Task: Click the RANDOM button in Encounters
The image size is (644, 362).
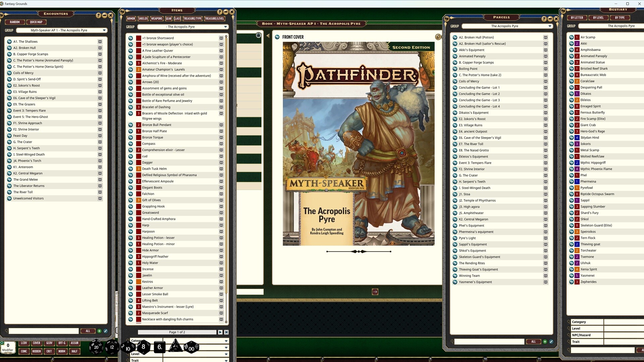Action: [x=15, y=22]
